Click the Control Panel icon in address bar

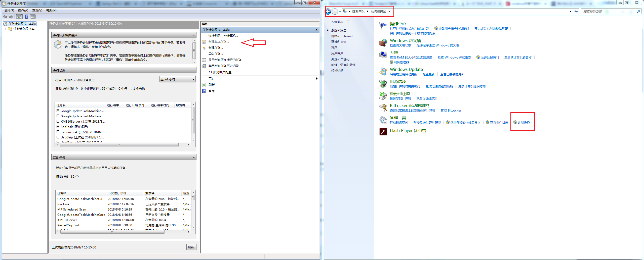[x=345, y=11]
